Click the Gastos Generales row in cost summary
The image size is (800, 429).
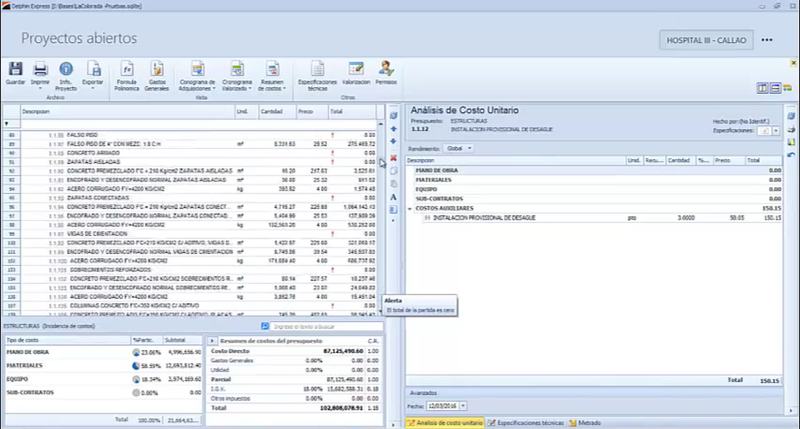295,361
